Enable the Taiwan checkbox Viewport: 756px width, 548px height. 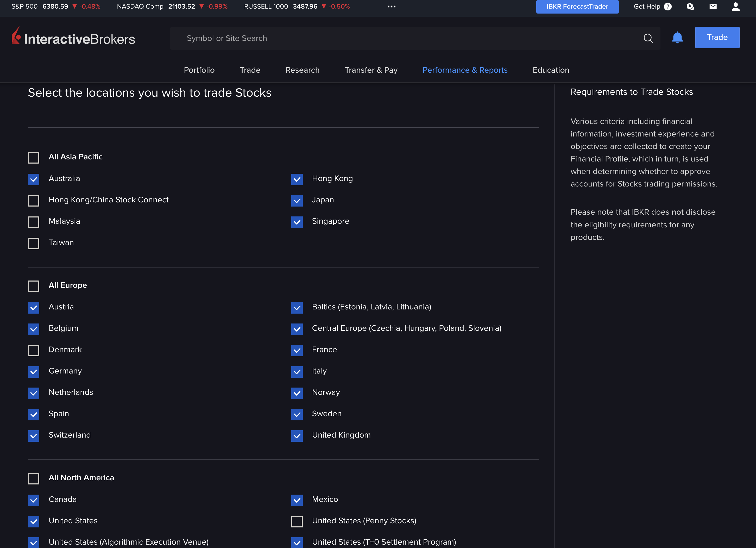[34, 243]
